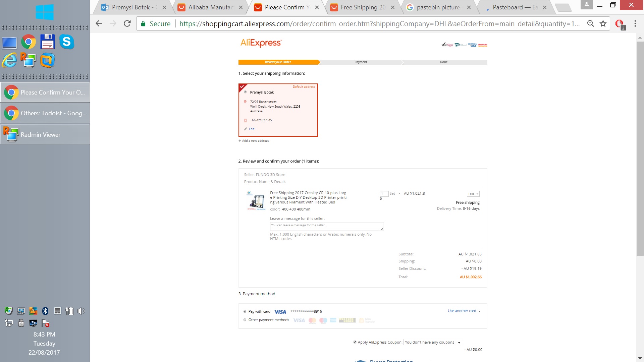Open Chrome's three-dot menu
Viewport: 644px width, 362px height.
pos(635,23)
